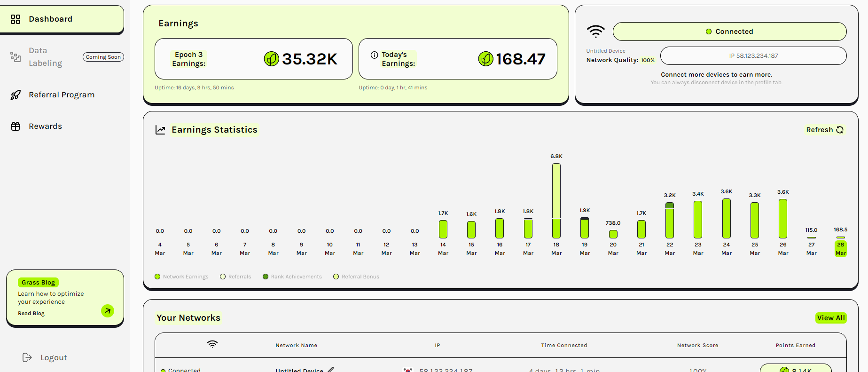Click the 24 Mar bar in chart

point(727,219)
